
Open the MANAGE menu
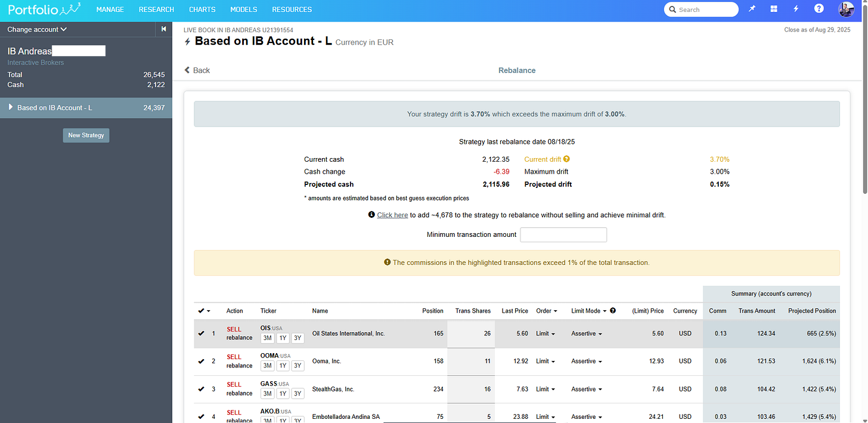click(x=110, y=10)
